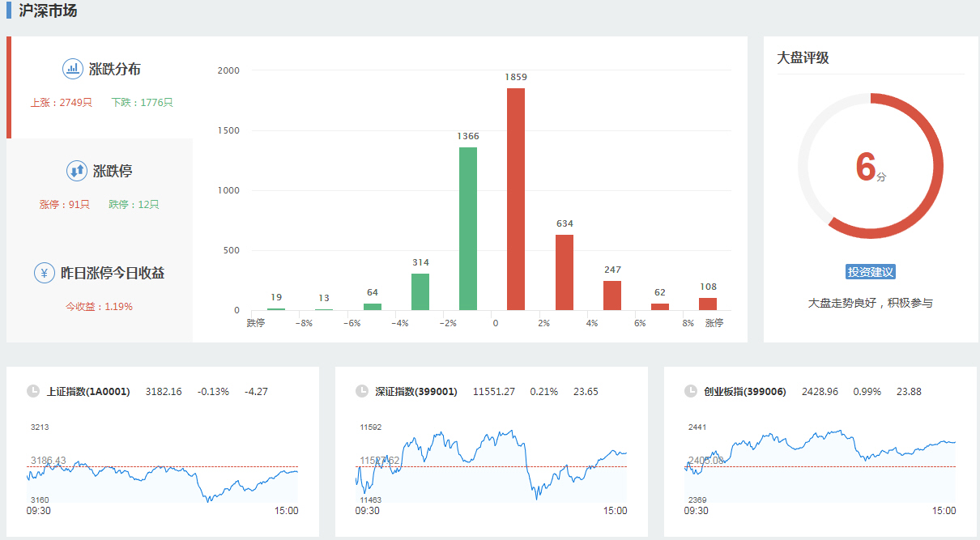Open the 深证指数(399001) link
This screenshot has height=540, width=980.
(x=416, y=392)
